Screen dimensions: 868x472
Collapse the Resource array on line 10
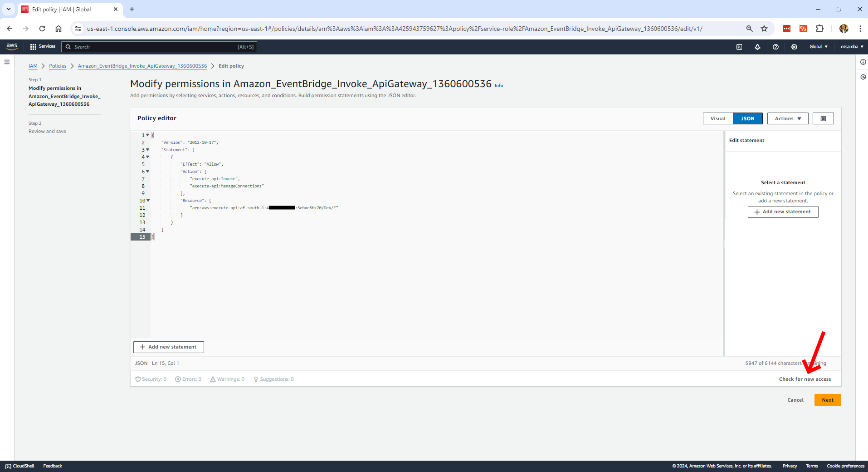coord(148,200)
